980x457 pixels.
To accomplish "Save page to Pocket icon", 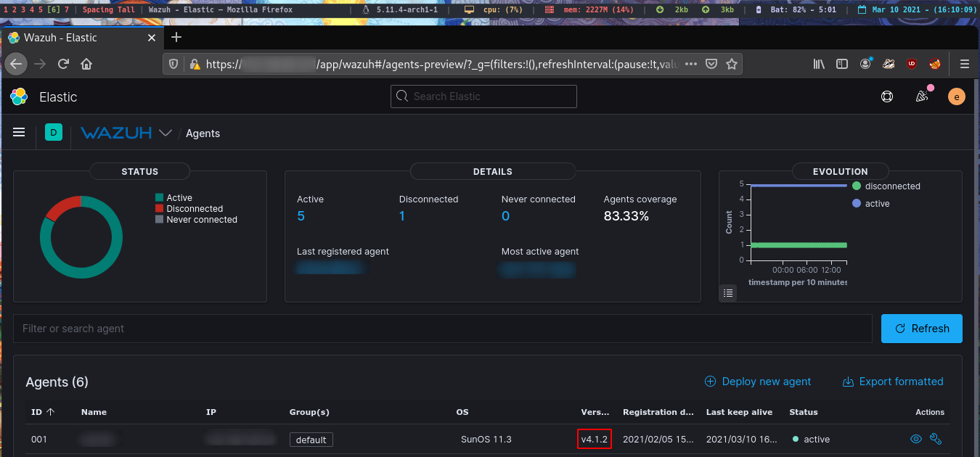I will [x=712, y=64].
